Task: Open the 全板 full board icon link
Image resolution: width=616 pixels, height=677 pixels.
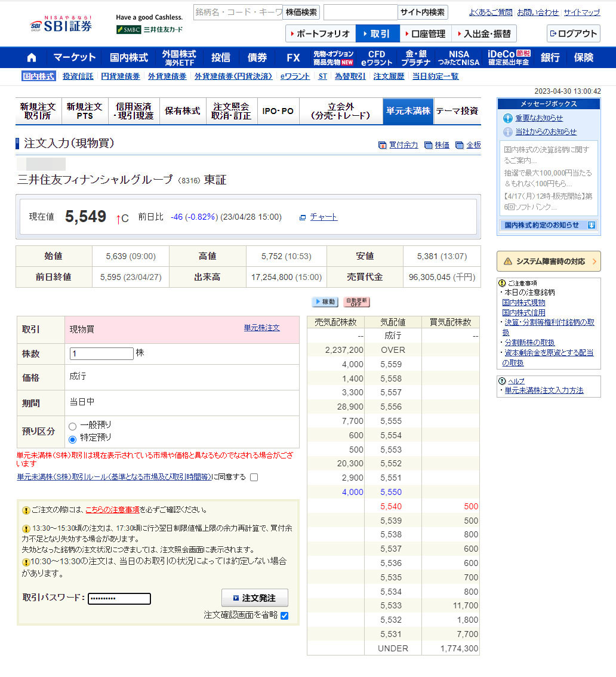Action: (469, 145)
